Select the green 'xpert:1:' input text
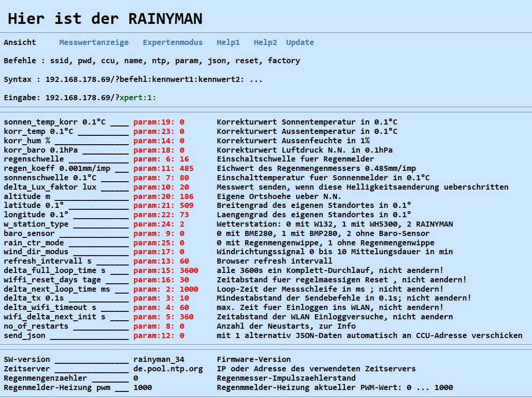This screenshot has width=532, height=398. 138,98
